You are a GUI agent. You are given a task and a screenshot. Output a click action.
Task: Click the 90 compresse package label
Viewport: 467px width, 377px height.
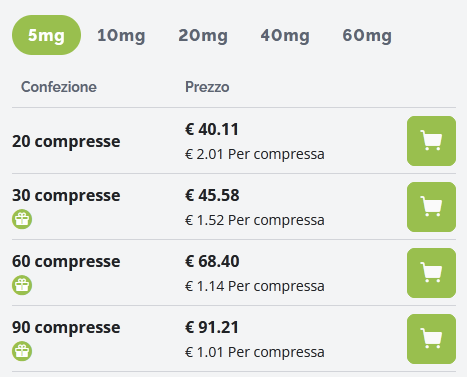pos(66,327)
